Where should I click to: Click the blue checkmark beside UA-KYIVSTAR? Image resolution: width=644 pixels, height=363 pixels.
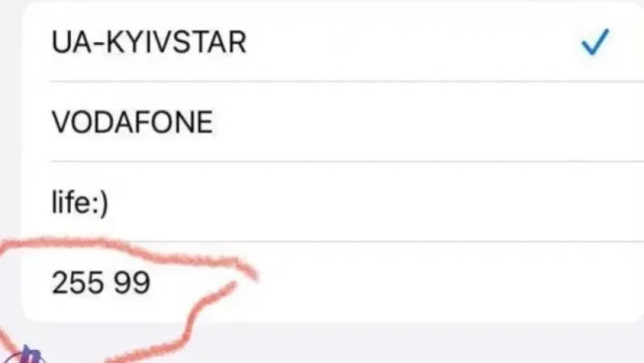pos(595,43)
